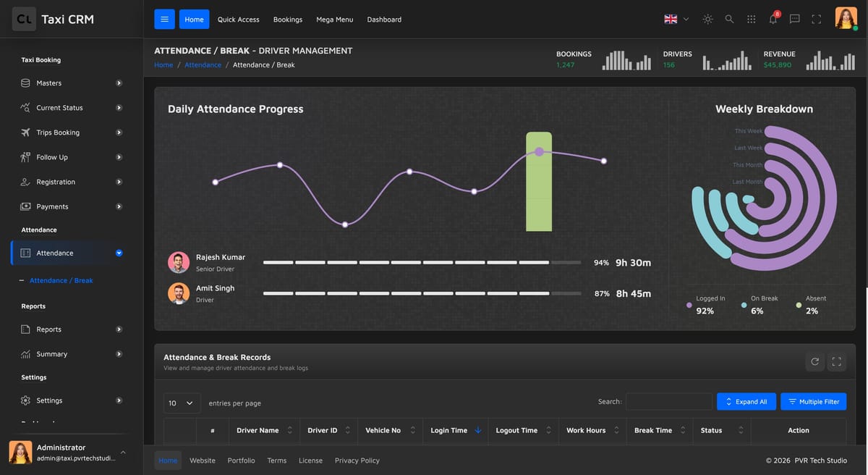This screenshot has width=868, height=475.
Task: Expand Trips Booking submenu arrow
Action: (x=119, y=133)
